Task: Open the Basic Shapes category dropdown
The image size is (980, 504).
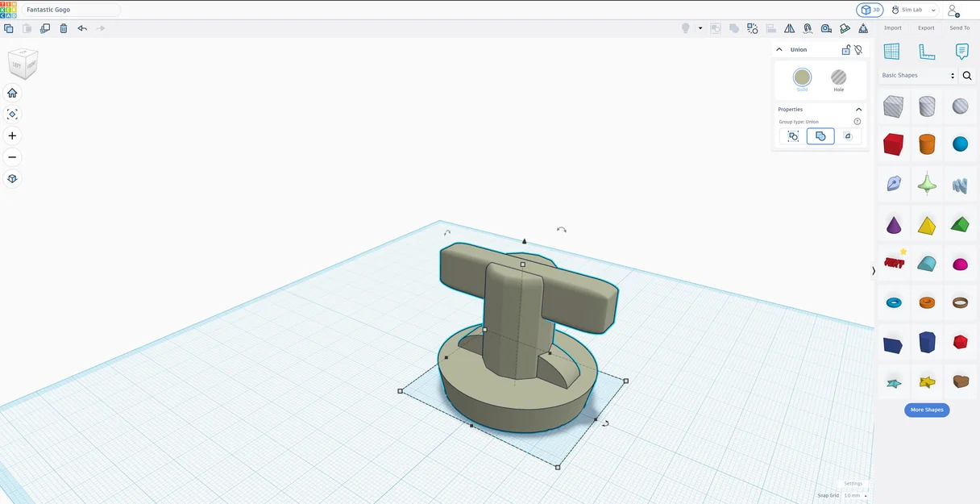Action: click(918, 76)
